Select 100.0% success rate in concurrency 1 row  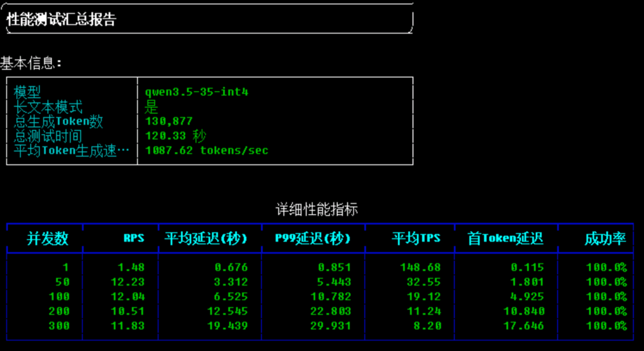click(606, 268)
